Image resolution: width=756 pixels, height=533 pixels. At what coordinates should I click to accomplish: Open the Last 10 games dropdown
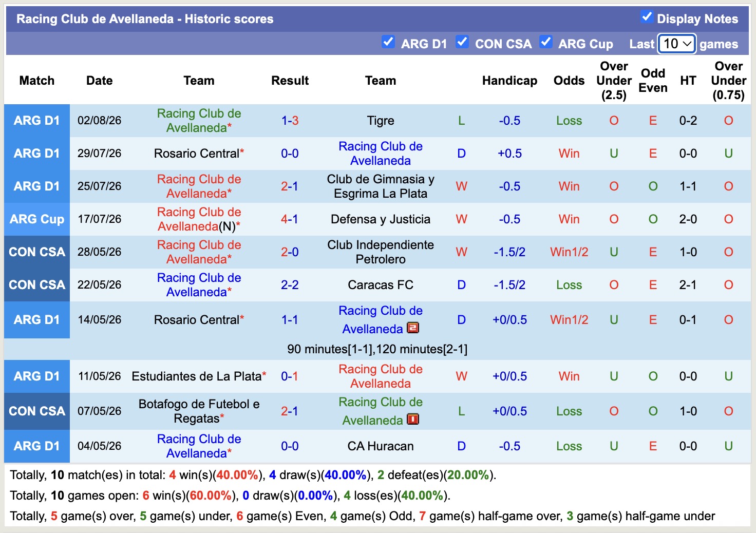coord(677,44)
